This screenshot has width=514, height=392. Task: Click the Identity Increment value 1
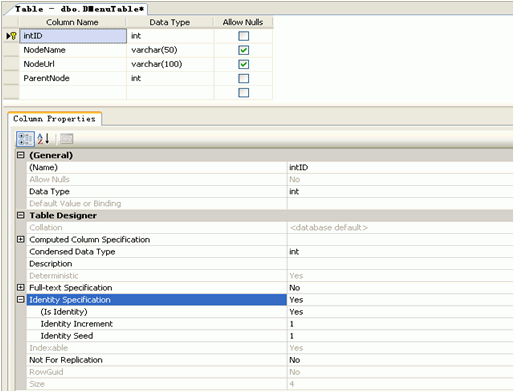coord(400,323)
